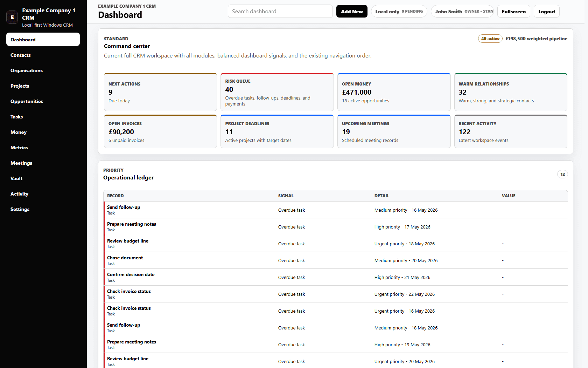The height and width of the screenshot is (368, 588).
Task: Open the Dashboard sidebar item
Action: [x=43, y=39]
